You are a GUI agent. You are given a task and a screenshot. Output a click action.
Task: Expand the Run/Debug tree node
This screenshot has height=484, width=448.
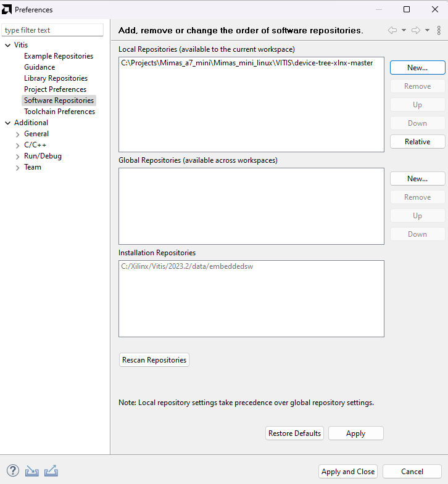click(x=17, y=156)
